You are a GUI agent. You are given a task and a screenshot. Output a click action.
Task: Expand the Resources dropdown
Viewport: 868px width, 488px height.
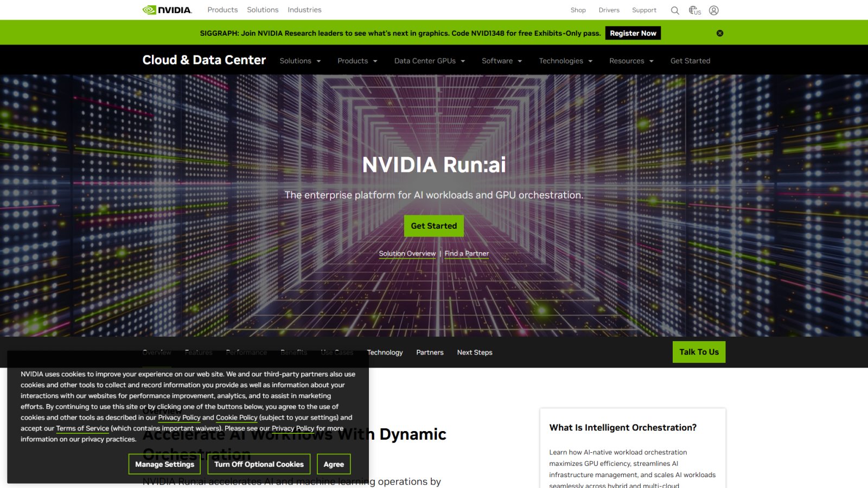coord(631,61)
